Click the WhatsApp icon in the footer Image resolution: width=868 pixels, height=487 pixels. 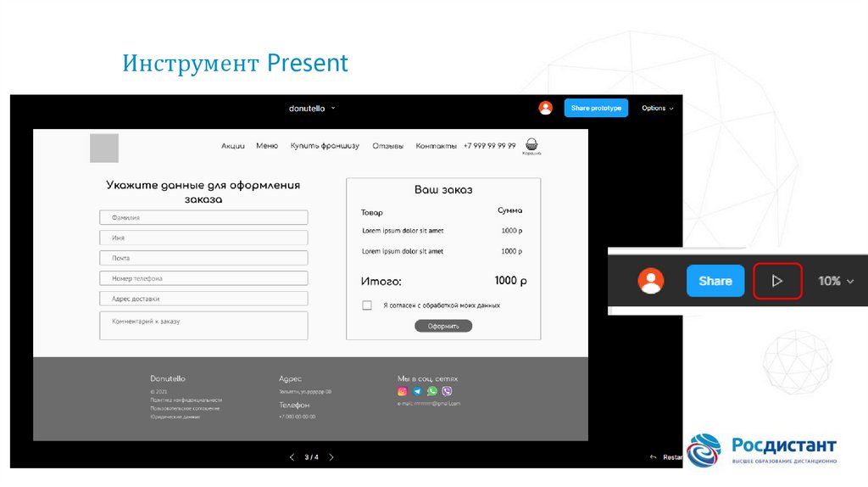(432, 391)
